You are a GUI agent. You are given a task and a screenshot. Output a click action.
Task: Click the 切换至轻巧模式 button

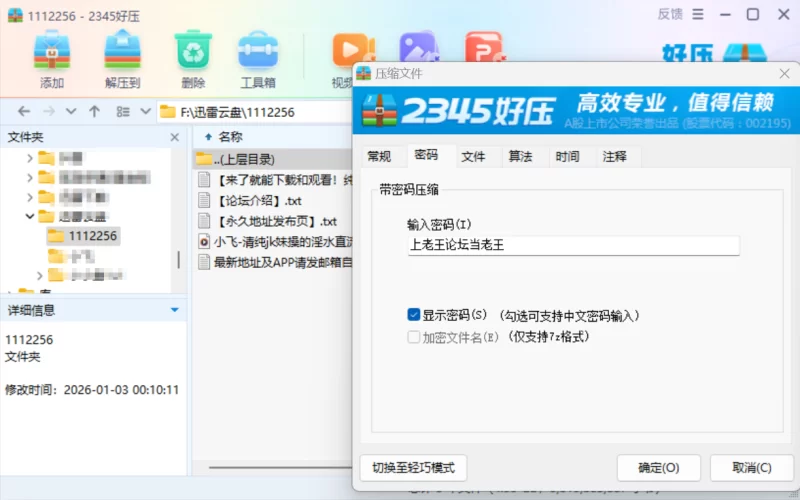click(413, 468)
